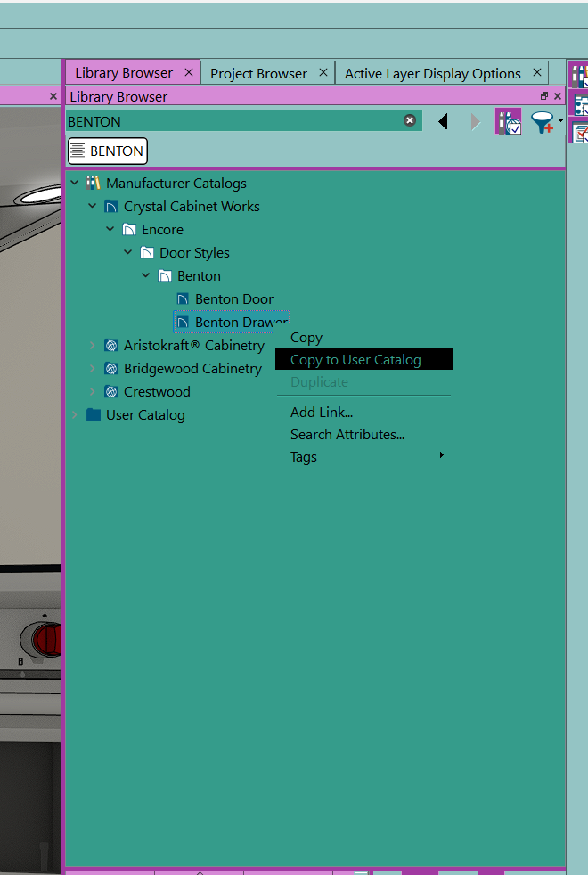Switch to Active Layer Display Options tab
The height and width of the screenshot is (875, 588).
[432, 73]
